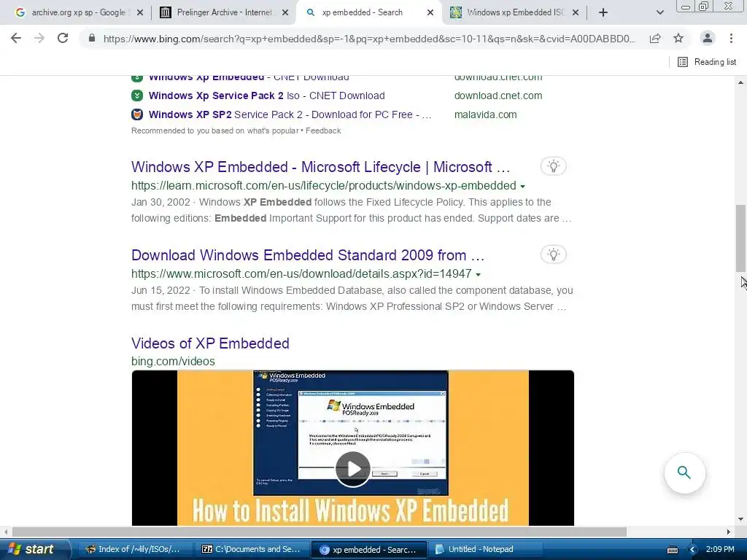The width and height of the screenshot is (747, 560).
Task: Click the lock icon in the address bar
Action: click(92, 38)
